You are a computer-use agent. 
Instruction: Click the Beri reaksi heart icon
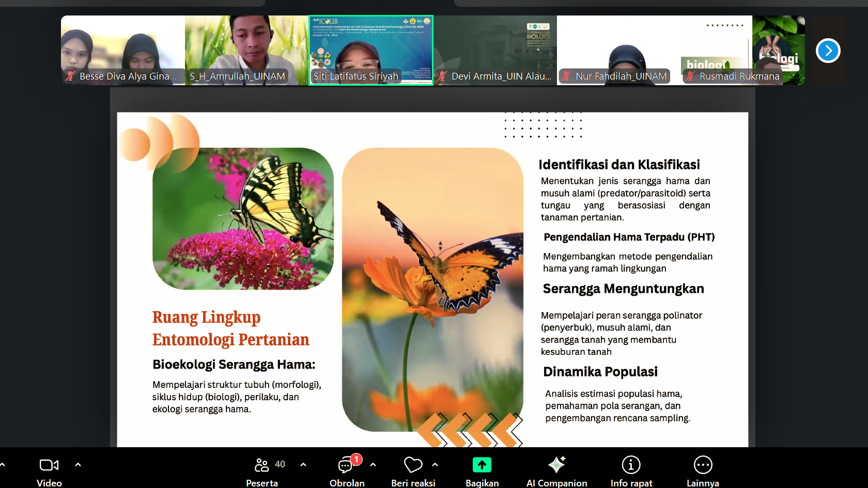pyautogui.click(x=413, y=465)
